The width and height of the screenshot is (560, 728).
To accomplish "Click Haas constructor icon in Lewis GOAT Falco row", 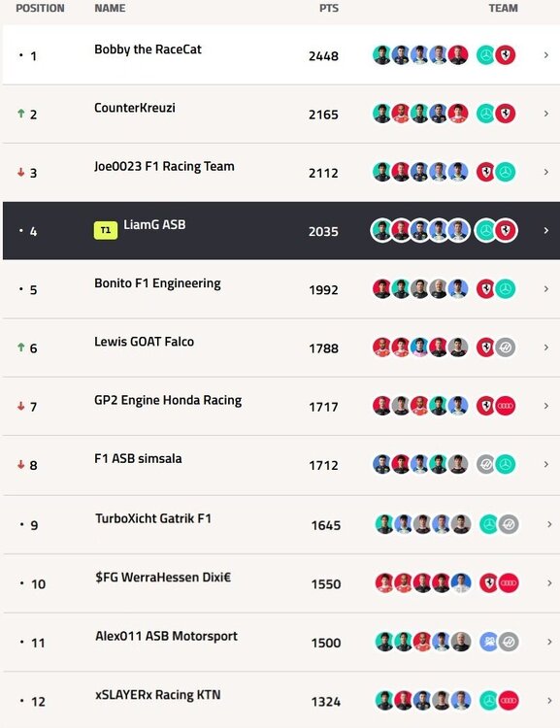I will tap(506, 347).
